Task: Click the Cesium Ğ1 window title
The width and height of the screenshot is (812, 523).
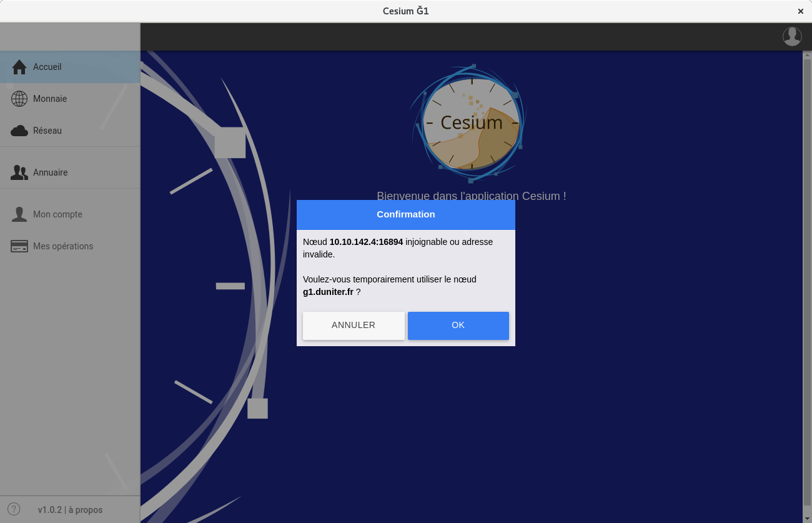Action: [406, 11]
